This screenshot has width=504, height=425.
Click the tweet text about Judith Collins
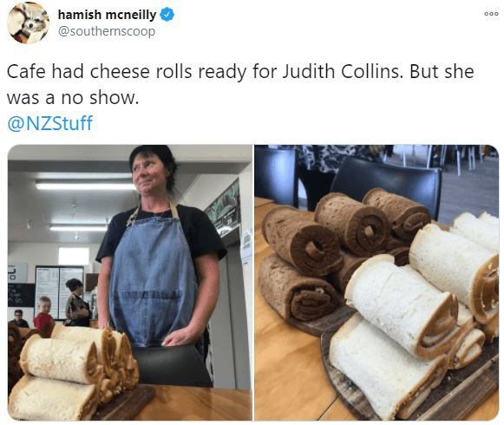(x=240, y=84)
